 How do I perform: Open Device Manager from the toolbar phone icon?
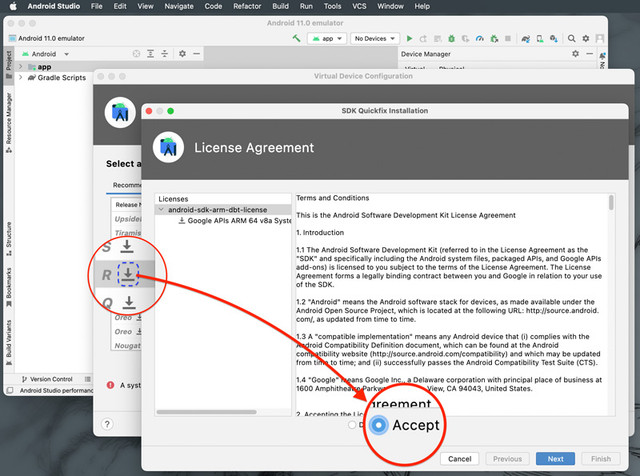[x=540, y=38]
